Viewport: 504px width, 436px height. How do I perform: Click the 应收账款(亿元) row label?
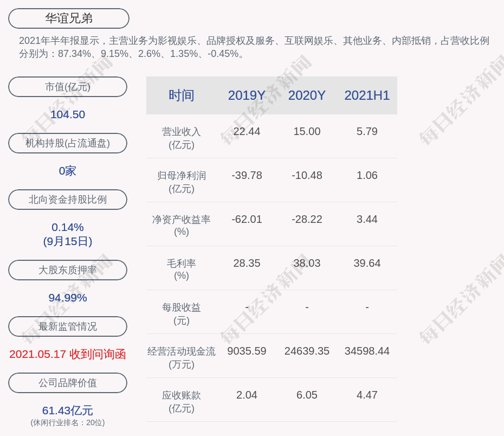[182, 402]
